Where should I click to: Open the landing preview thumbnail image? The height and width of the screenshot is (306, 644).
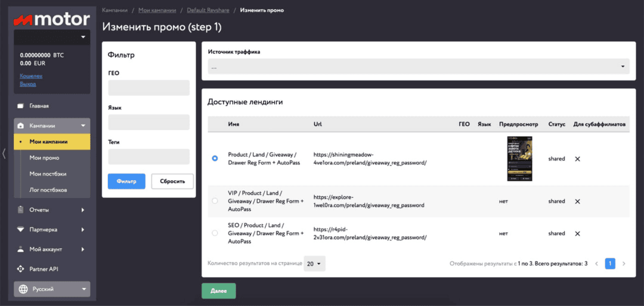coord(519,159)
